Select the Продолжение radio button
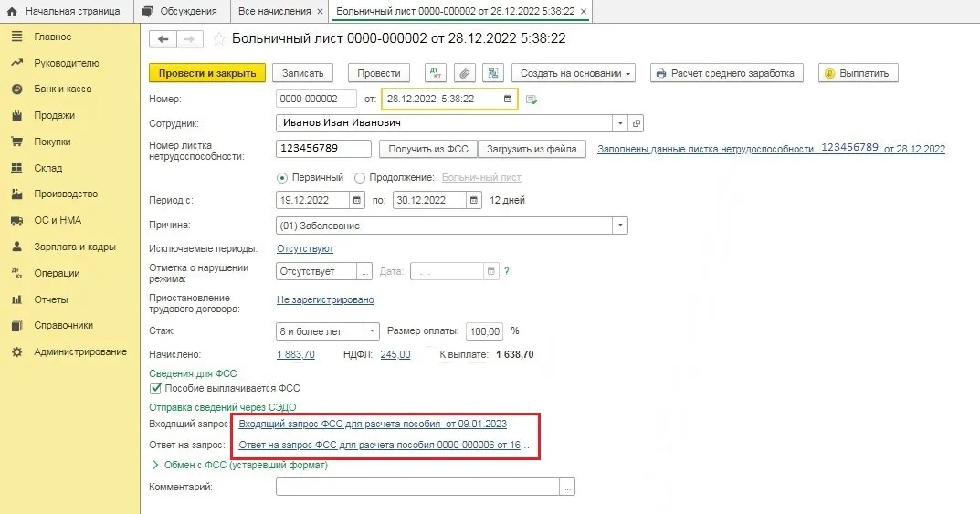 tap(360, 178)
